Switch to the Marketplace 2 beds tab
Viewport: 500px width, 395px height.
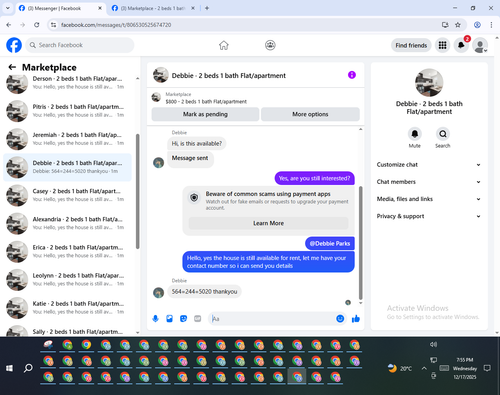point(153,8)
